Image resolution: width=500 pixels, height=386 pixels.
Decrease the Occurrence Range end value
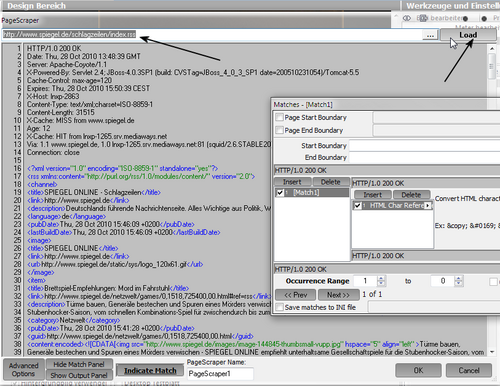coord(459,284)
